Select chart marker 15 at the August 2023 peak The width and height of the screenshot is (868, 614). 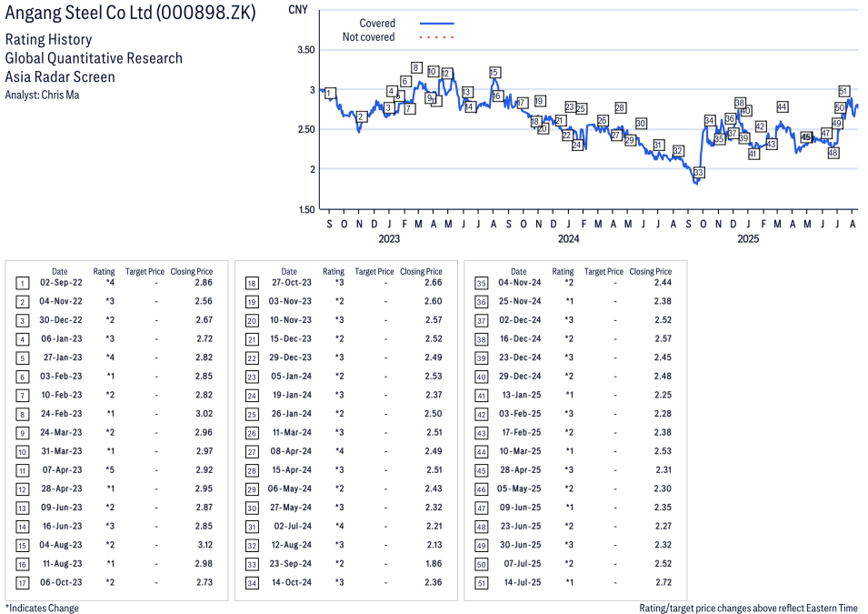(494, 73)
